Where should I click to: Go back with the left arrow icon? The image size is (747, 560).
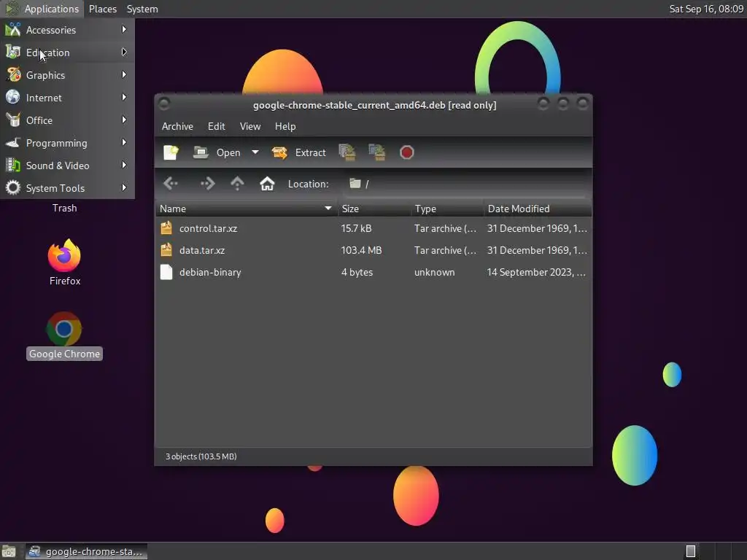171,183
